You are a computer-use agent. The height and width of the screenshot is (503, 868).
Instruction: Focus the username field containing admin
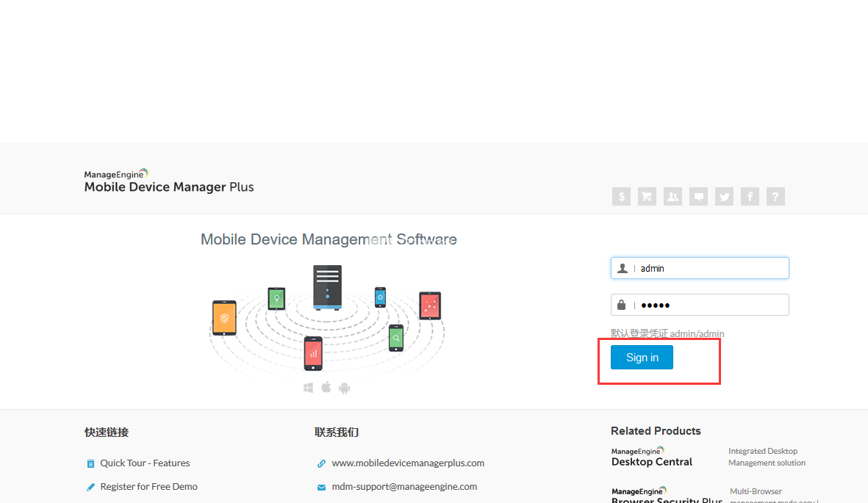coord(700,268)
